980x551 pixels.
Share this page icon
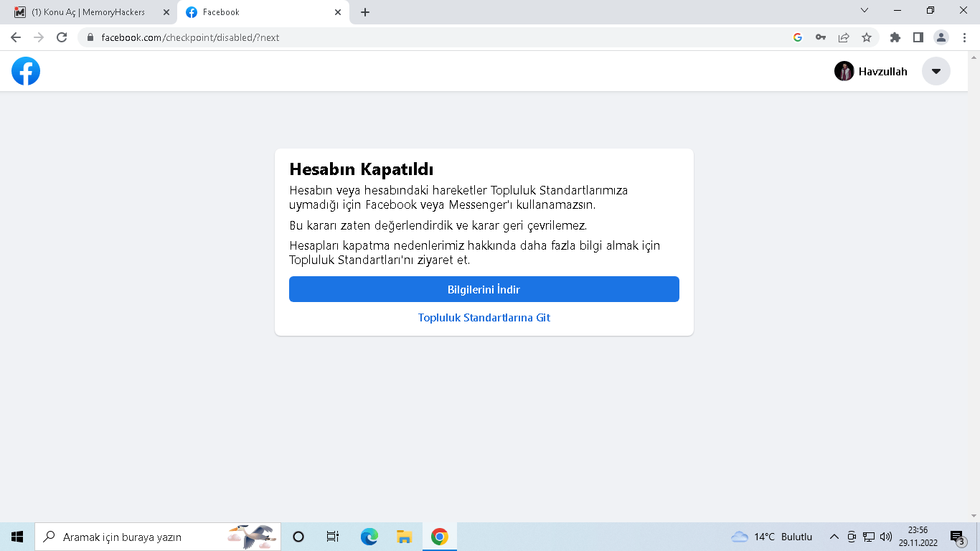(844, 37)
